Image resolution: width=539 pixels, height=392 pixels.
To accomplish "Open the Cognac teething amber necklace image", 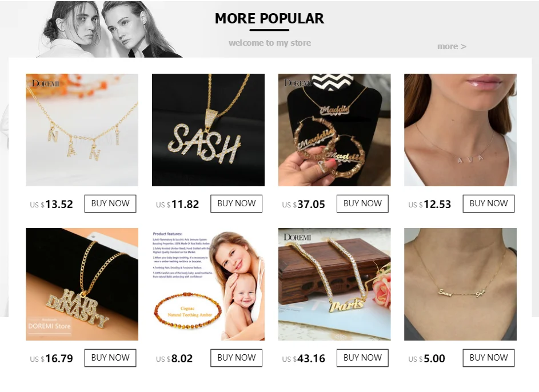I will tap(208, 284).
